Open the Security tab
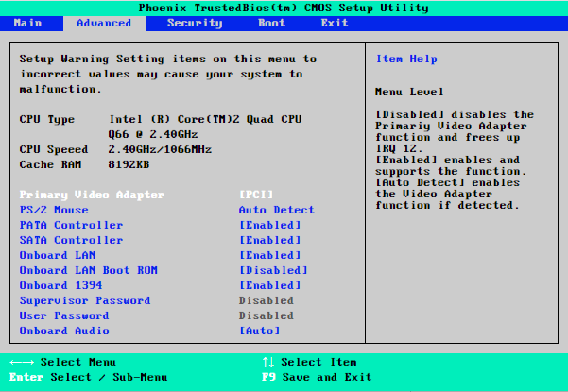568x392 pixels. pos(195,24)
